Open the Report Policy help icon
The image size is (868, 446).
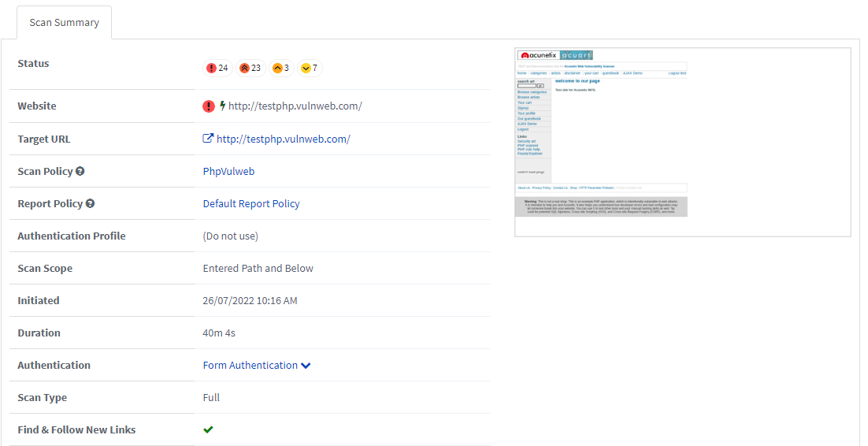90,204
